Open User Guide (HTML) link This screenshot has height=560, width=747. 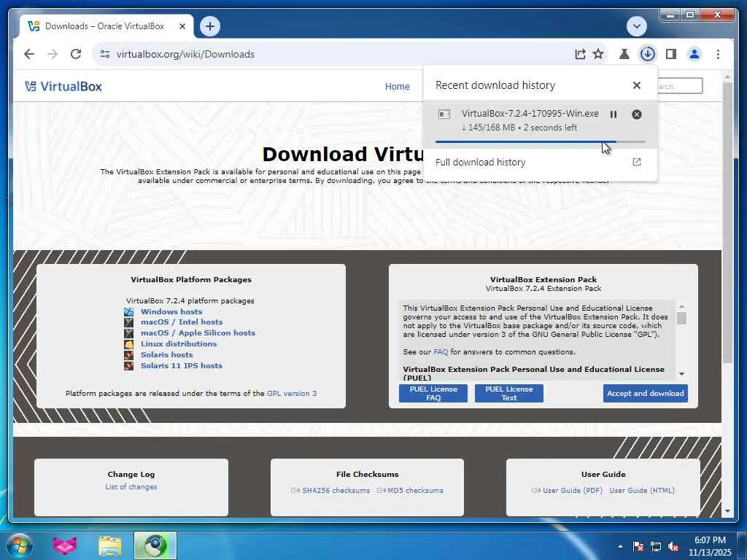coord(642,491)
